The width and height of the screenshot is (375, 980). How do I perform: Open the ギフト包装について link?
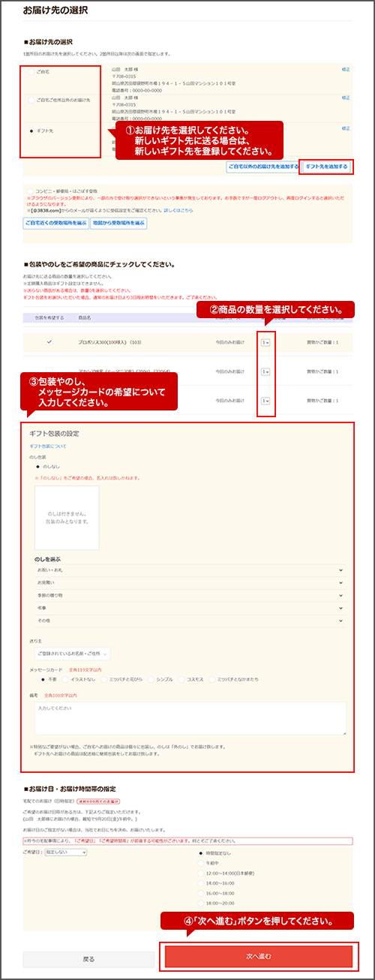[48, 446]
